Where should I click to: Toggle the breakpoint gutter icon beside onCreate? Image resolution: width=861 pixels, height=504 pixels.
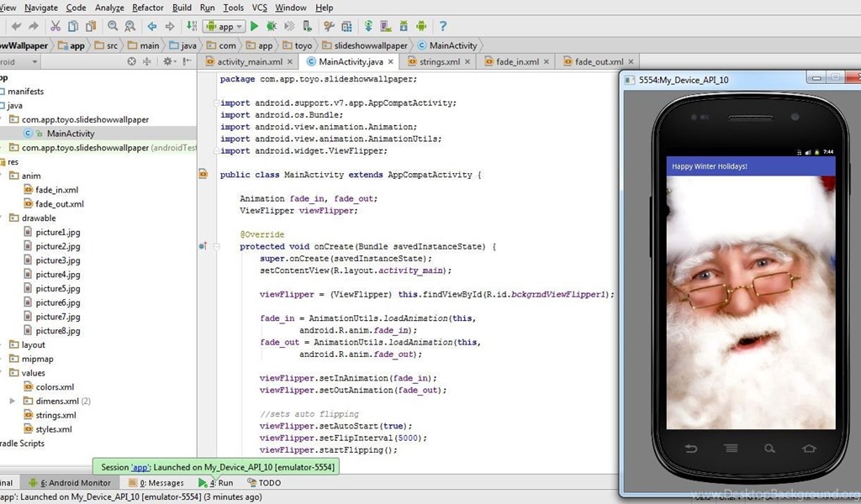click(203, 246)
